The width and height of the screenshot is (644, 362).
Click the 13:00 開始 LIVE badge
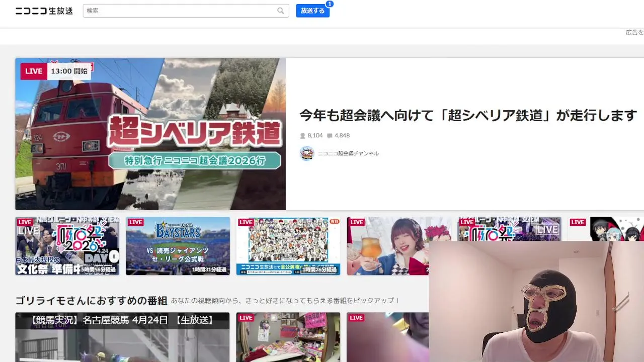(56, 71)
